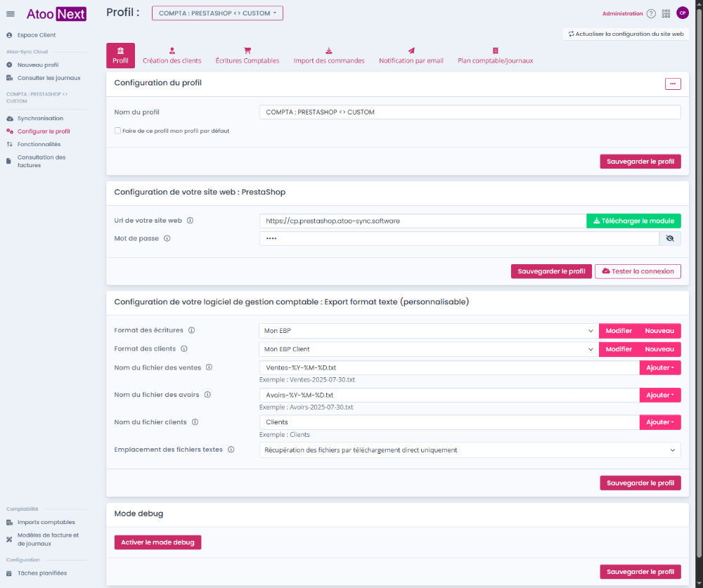
Task: Open the help question mark icon
Action: (x=651, y=13)
